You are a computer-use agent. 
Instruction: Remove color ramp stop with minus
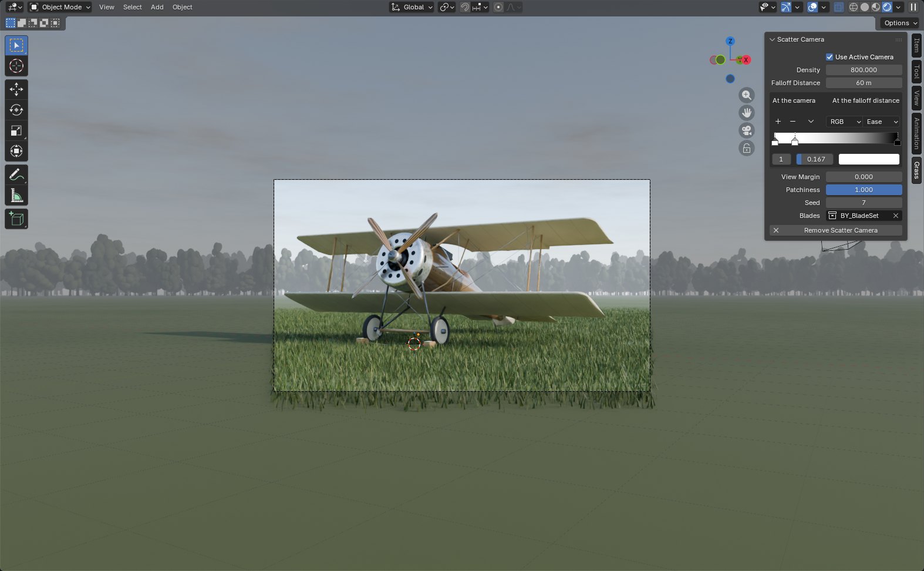point(793,122)
